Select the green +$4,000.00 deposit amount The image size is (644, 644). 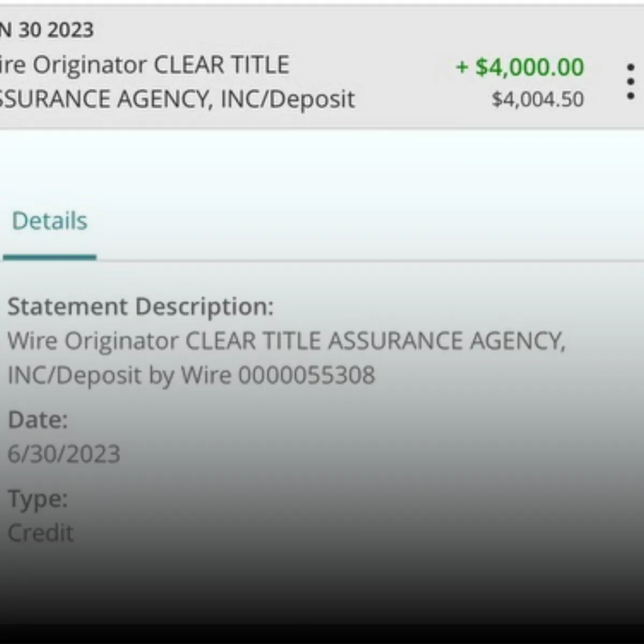click(x=519, y=67)
